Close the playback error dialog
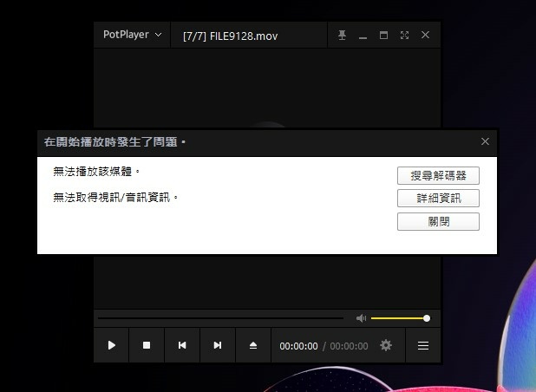Image resolution: width=536 pixels, height=392 pixels. click(485, 141)
